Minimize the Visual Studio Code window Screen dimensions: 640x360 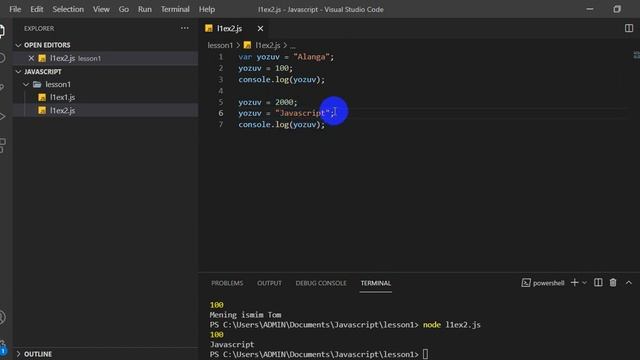tap(590, 9)
